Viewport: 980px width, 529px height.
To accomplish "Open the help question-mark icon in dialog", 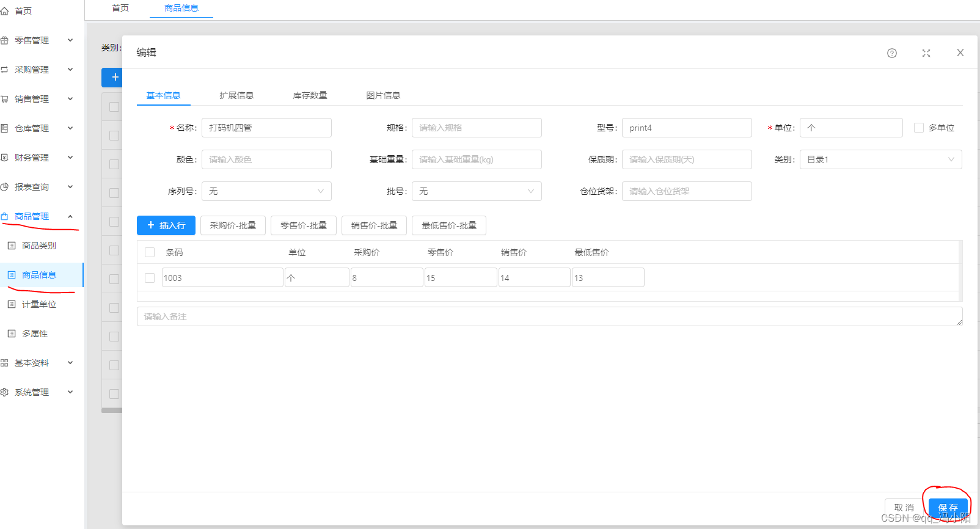I will [892, 53].
